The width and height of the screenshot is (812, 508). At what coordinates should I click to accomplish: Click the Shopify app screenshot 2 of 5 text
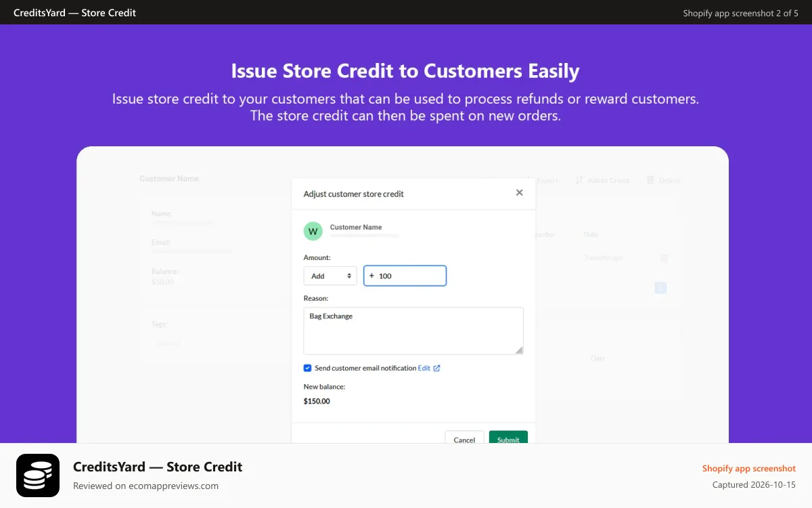(740, 13)
